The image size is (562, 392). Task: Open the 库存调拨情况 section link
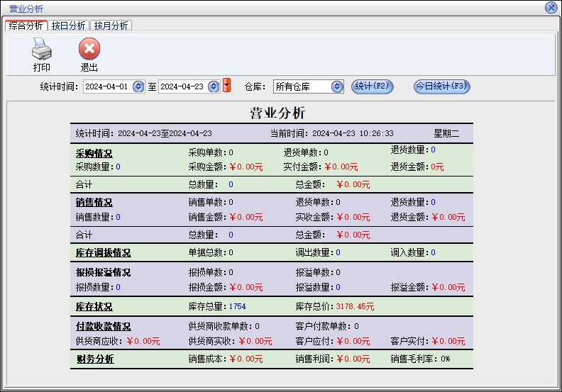[x=103, y=252]
